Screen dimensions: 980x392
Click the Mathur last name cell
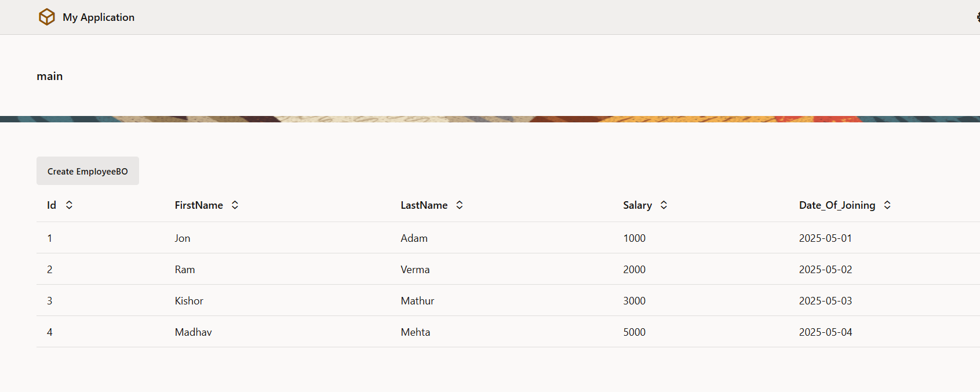pyautogui.click(x=417, y=301)
